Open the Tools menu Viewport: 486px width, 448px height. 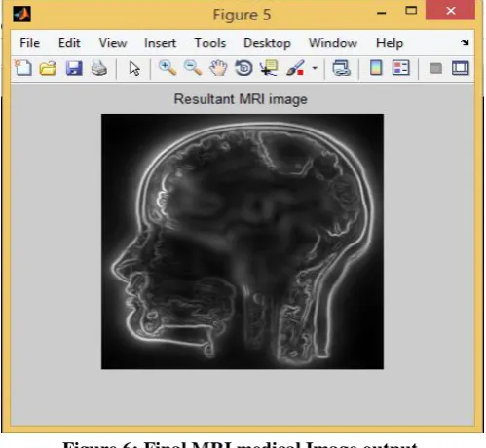pos(210,43)
